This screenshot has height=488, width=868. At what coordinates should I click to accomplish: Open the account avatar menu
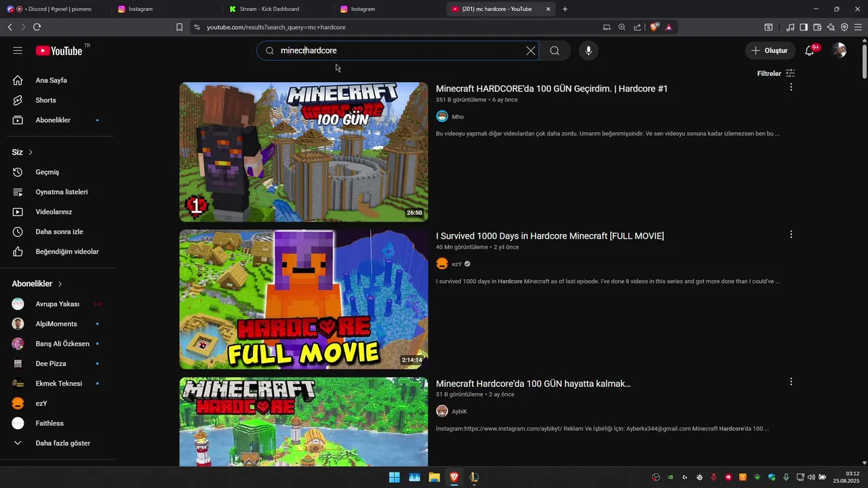(839, 51)
